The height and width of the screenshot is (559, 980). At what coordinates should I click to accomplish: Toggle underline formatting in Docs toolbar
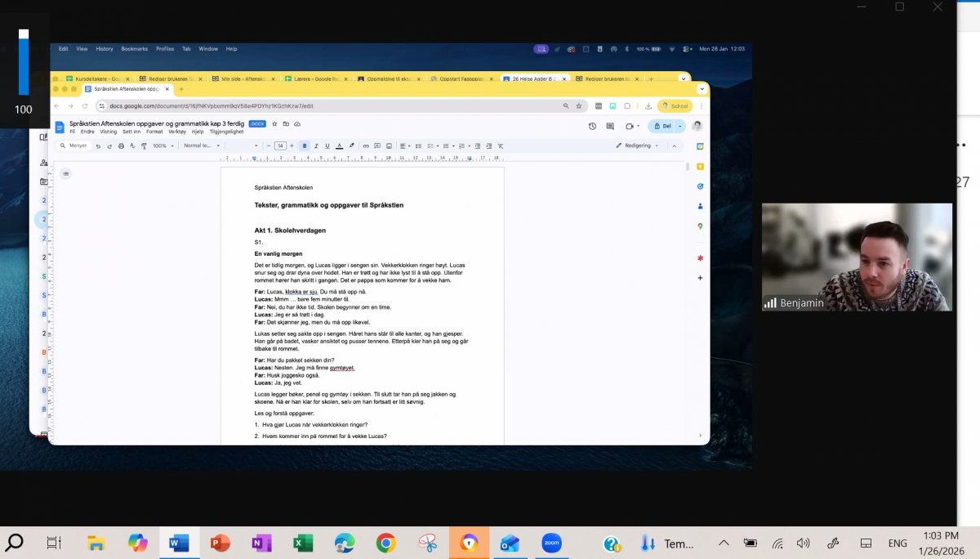327,145
